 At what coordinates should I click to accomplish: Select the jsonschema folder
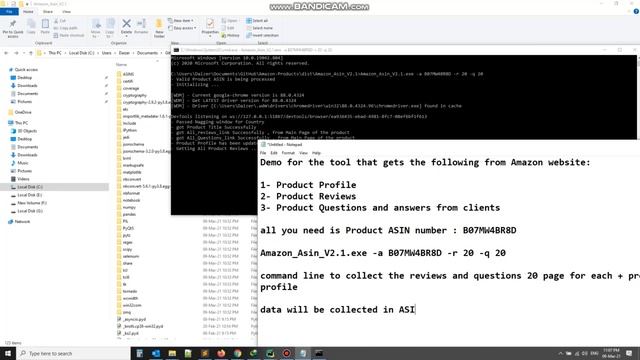(x=133, y=144)
